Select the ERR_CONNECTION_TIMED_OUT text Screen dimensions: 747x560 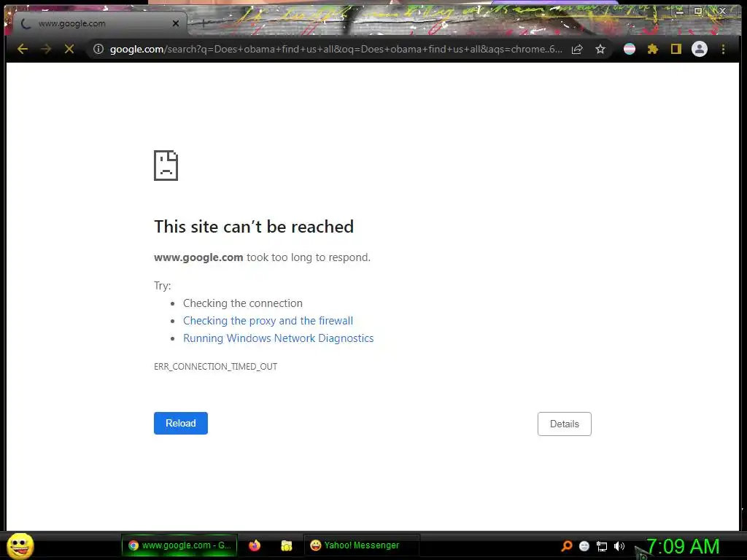215,366
